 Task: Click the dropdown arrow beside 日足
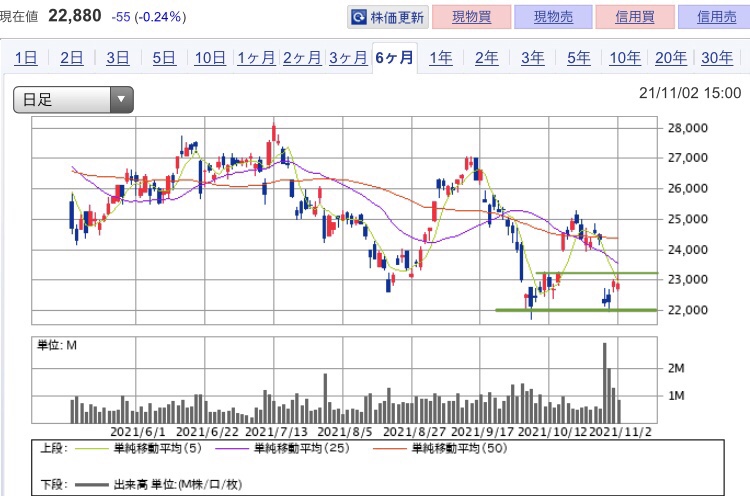tap(121, 99)
